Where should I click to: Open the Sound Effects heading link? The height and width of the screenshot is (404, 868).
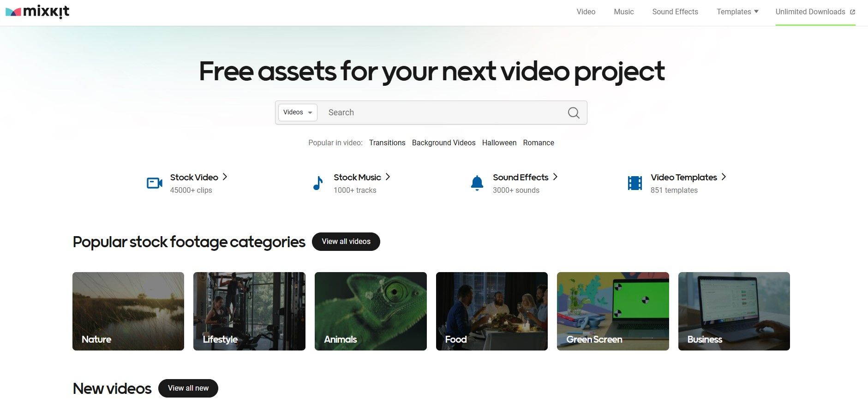pyautogui.click(x=521, y=178)
